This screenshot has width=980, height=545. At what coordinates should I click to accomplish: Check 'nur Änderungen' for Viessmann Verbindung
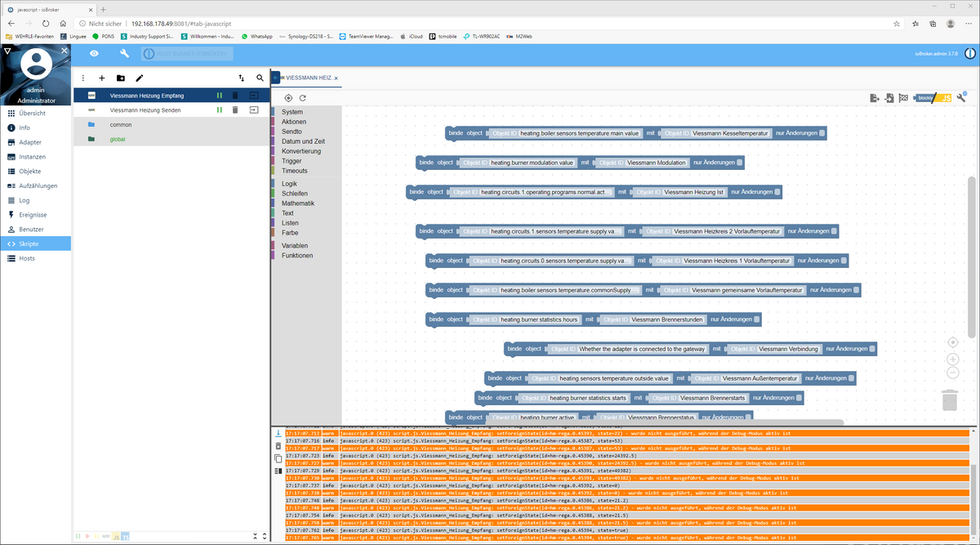872,349
